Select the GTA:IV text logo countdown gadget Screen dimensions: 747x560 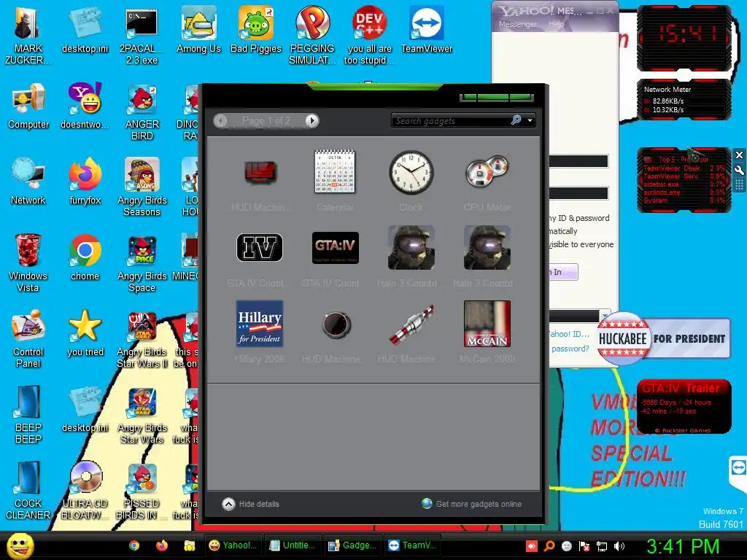(335, 256)
